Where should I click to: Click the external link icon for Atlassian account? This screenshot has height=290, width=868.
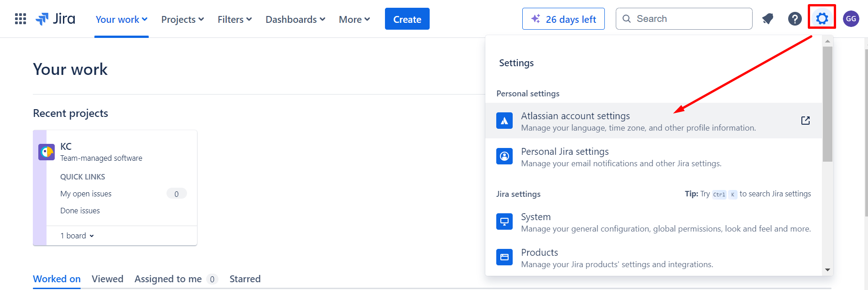coord(805,121)
